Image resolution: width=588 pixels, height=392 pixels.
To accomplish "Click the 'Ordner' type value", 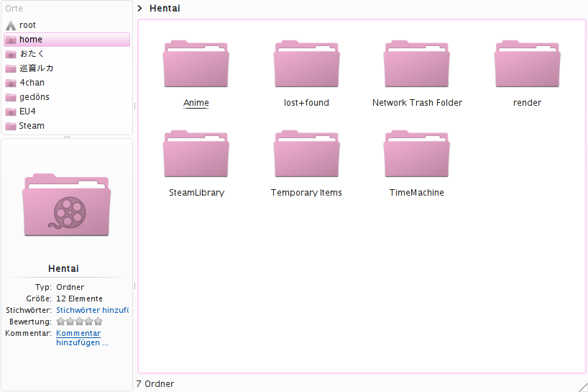I will pyautogui.click(x=70, y=287).
